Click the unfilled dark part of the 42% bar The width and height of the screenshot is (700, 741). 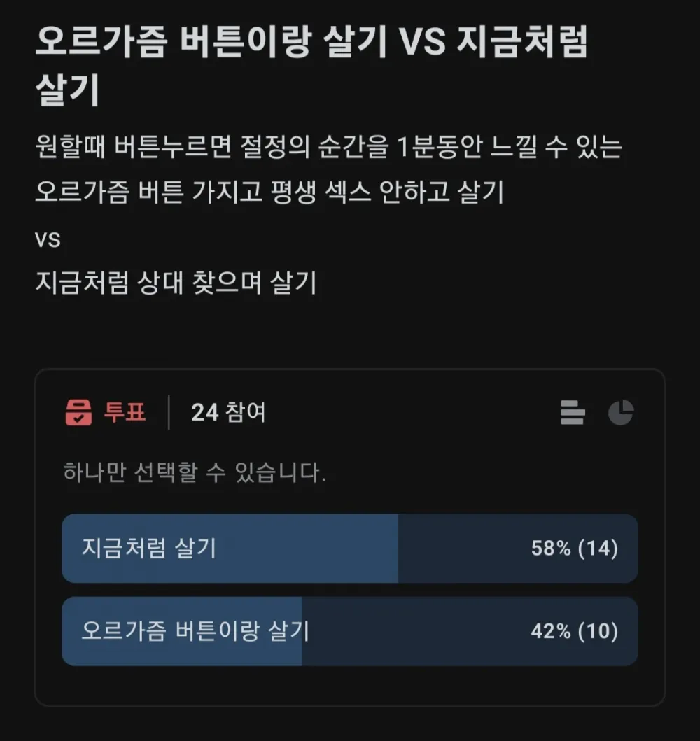[x=413, y=632]
